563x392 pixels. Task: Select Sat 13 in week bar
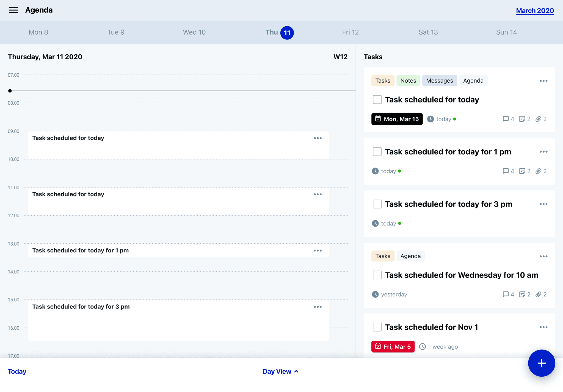(428, 32)
